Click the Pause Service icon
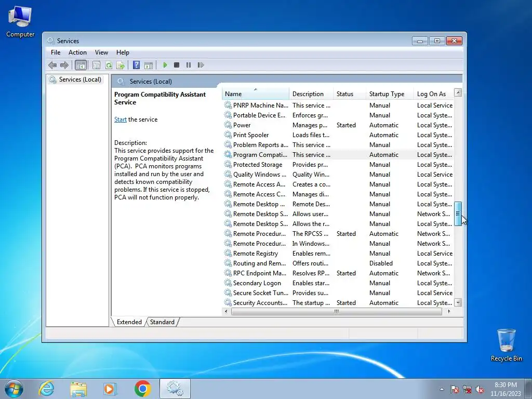The image size is (532, 399). pos(189,65)
